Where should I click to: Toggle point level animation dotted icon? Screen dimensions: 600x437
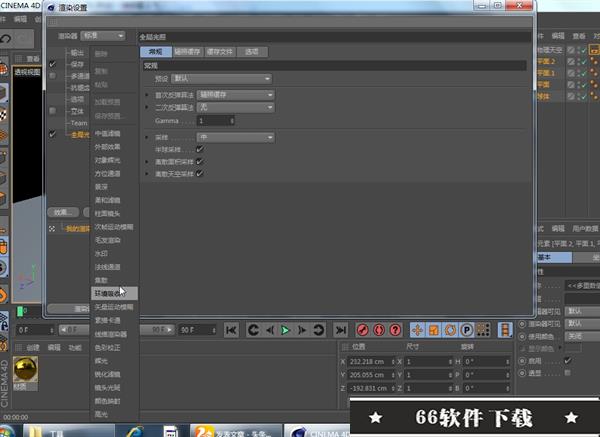click(483, 330)
